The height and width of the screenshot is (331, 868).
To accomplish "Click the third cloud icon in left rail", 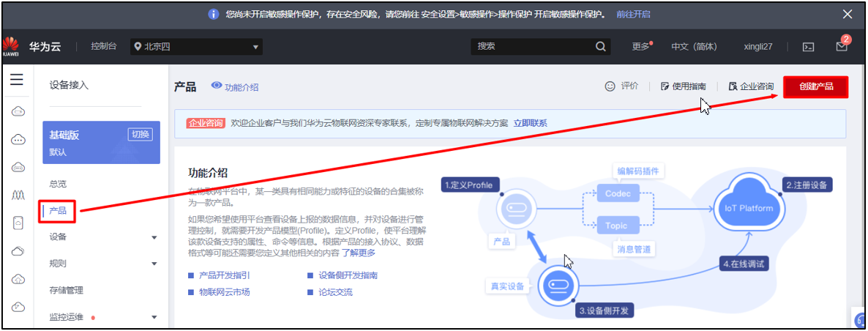I will (17, 167).
